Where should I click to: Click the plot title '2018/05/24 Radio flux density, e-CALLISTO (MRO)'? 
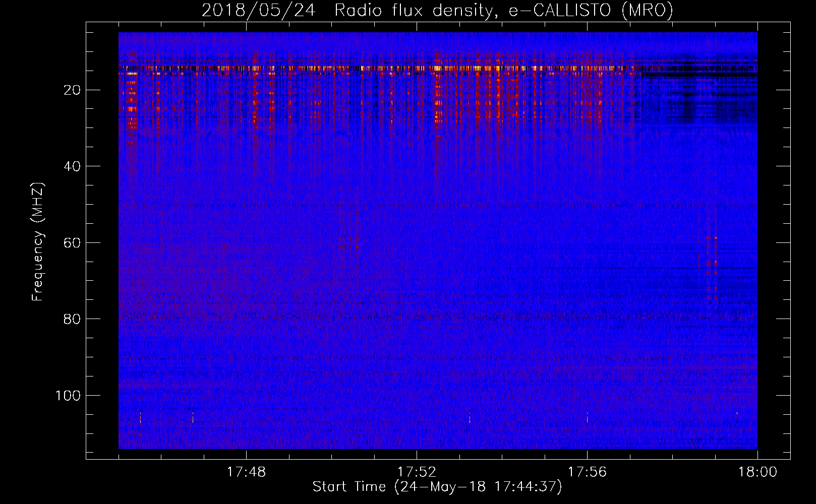437,11
